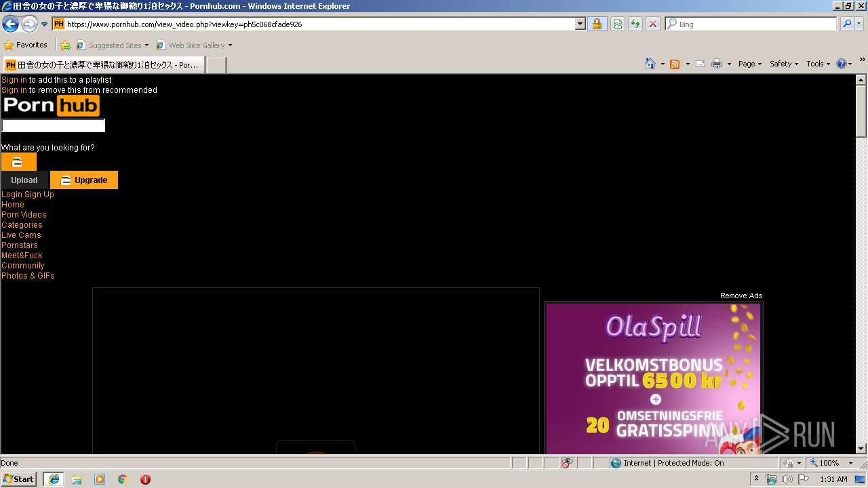Open the search provider dropdown arrow

point(859,24)
